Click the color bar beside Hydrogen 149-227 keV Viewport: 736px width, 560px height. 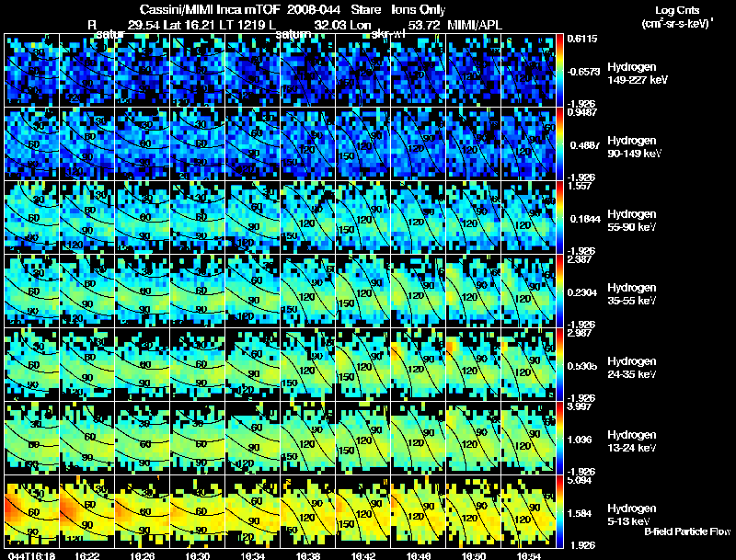[x=559, y=71]
